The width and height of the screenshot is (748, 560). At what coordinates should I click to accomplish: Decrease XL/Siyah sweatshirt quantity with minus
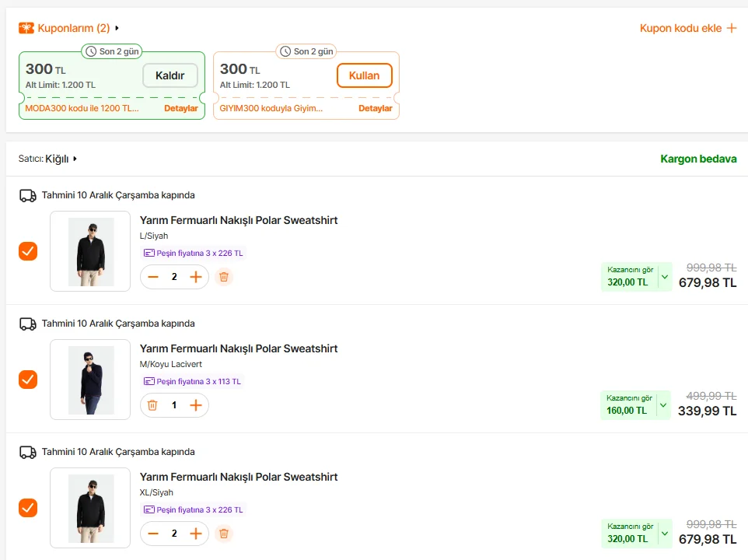pyautogui.click(x=153, y=534)
